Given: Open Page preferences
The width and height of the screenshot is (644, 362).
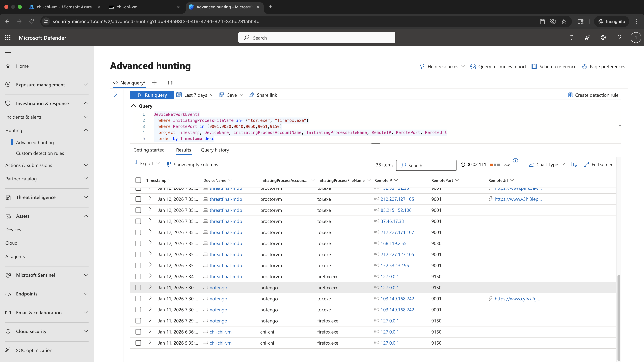Looking at the screenshot, I should [x=603, y=67].
